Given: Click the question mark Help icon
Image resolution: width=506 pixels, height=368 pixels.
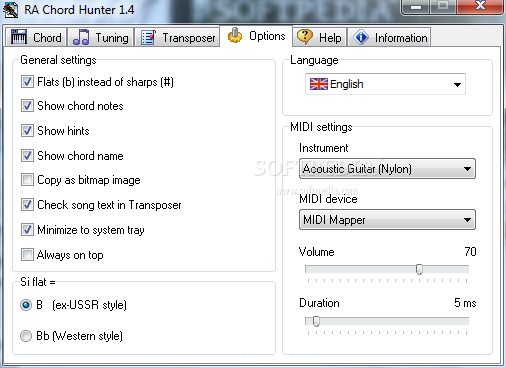Looking at the screenshot, I should tap(305, 37).
